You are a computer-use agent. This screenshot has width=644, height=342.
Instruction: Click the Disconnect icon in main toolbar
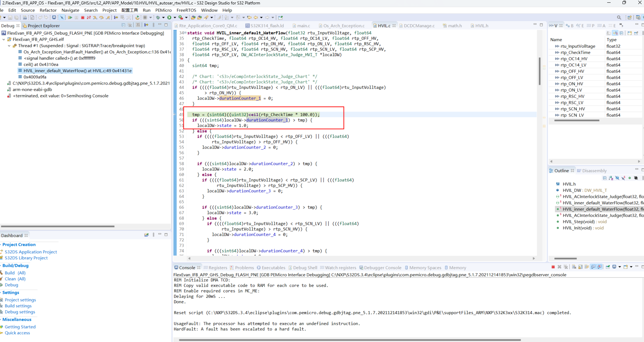[89, 17]
